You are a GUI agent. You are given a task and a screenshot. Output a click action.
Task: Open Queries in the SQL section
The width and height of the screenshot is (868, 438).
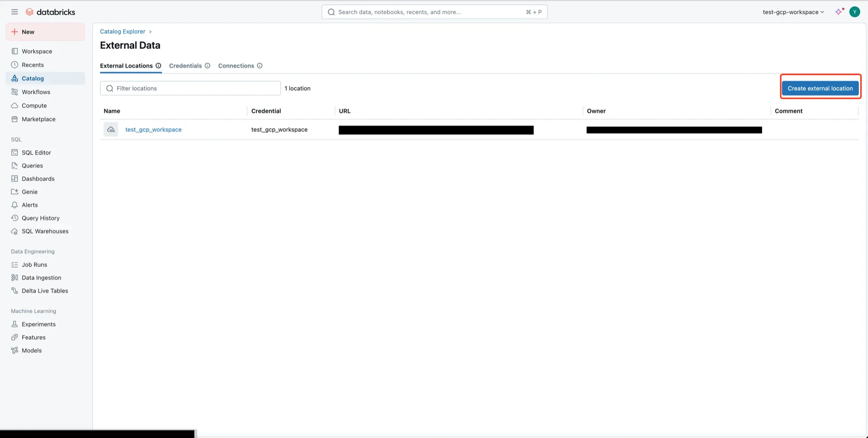(45, 166)
